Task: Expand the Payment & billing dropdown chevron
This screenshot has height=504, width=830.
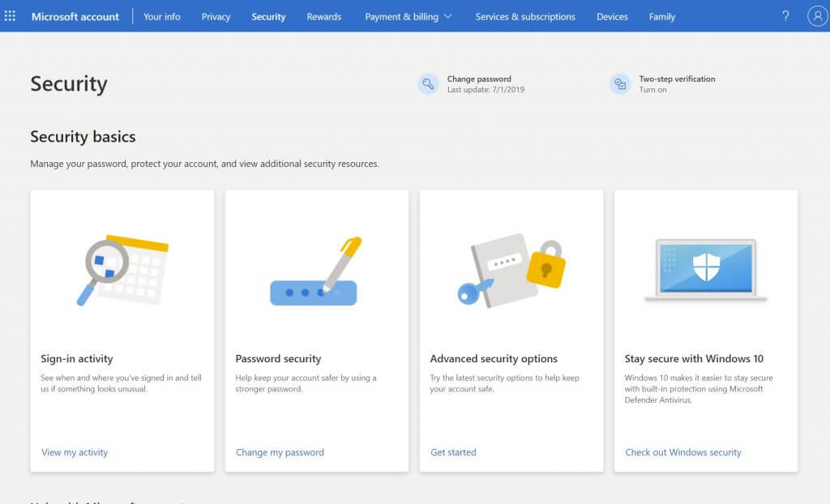Action: tap(448, 16)
